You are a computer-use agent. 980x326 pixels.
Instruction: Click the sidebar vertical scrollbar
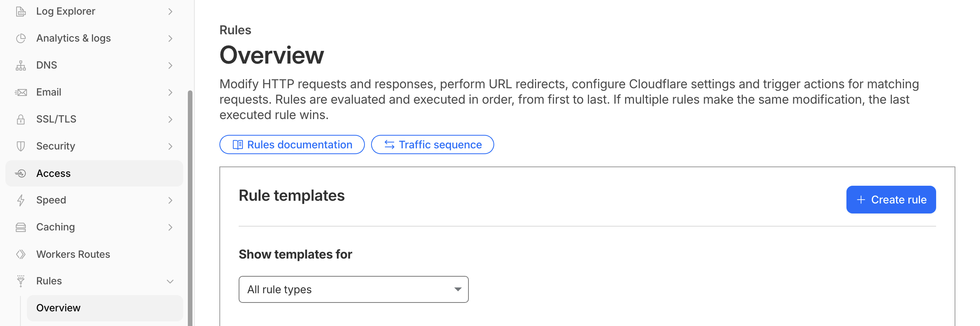coord(190,208)
